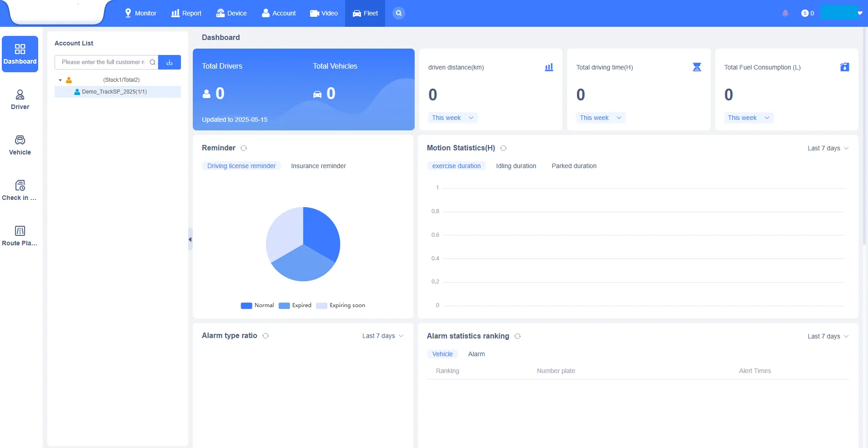868x448 pixels.
Task: Open the Vehicle panel in sidebar
Action: click(x=19, y=144)
